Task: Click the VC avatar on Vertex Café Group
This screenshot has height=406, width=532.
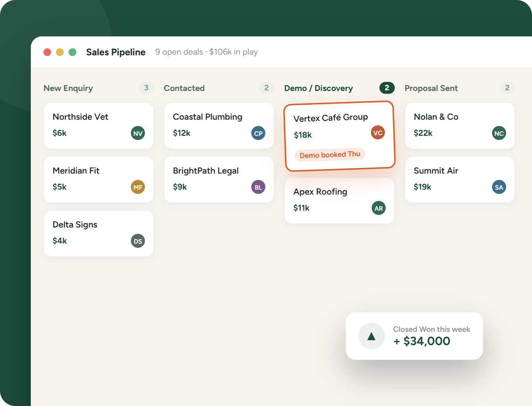Action: tap(378, 132)
